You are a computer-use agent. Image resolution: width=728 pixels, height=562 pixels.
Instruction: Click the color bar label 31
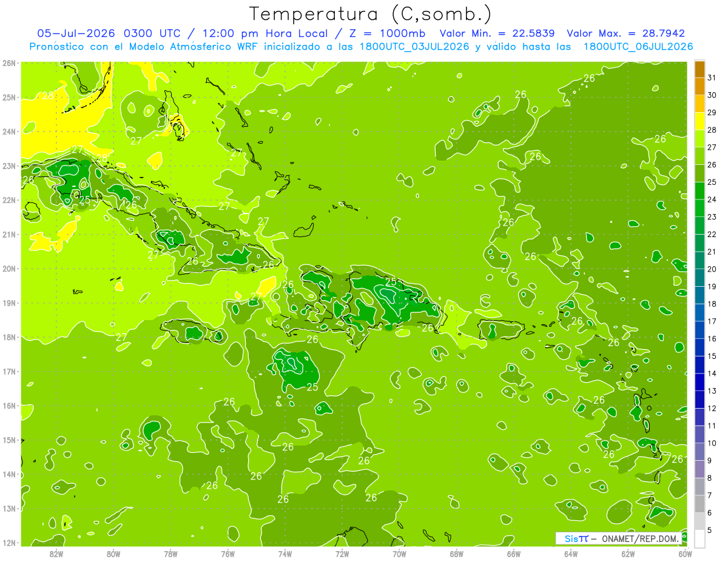click(712, 78)
